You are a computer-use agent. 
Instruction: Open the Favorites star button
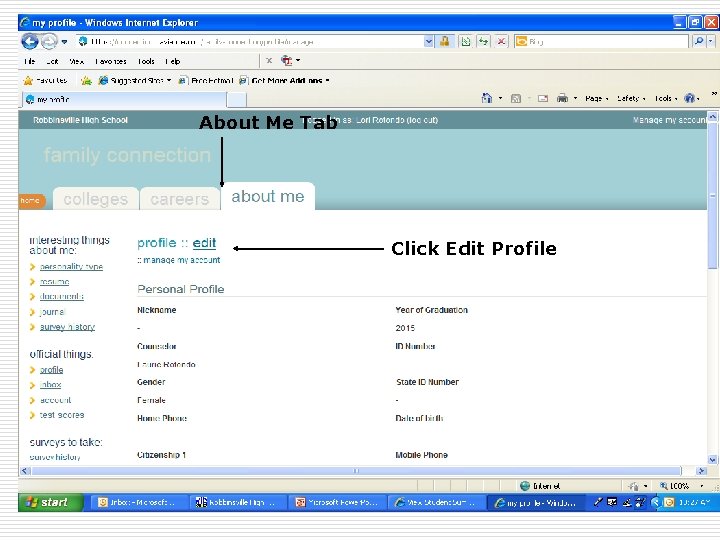point(45,80)
